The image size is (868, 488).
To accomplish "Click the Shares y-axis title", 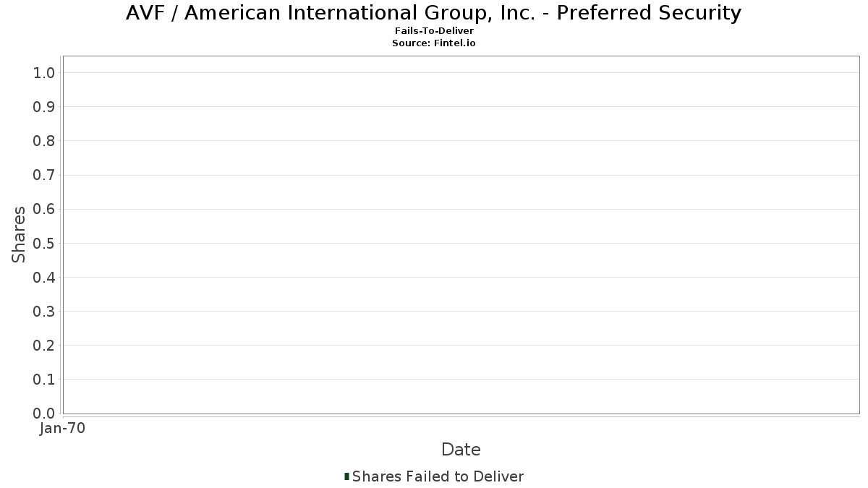I will coord(19,234).
